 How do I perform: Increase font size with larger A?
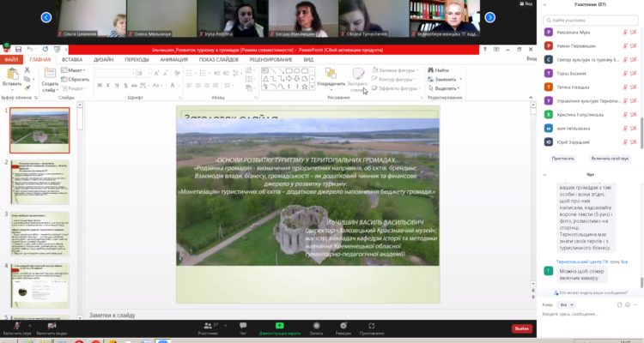click(x=156, y=73)
